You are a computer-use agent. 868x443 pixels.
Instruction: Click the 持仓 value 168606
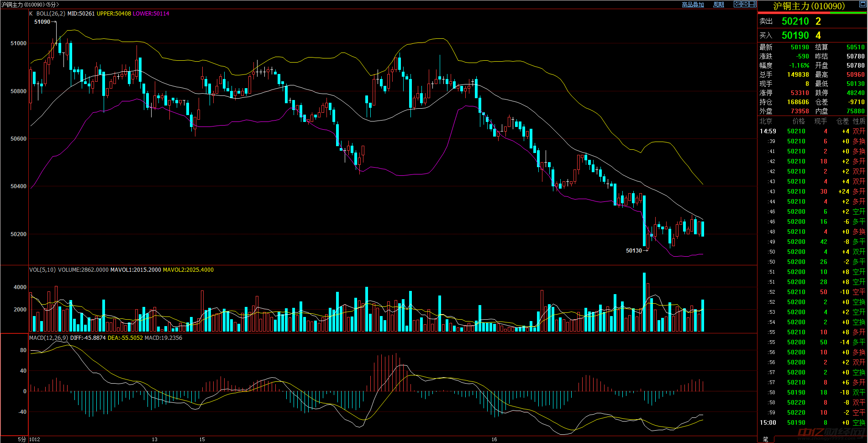pos(798,102)
